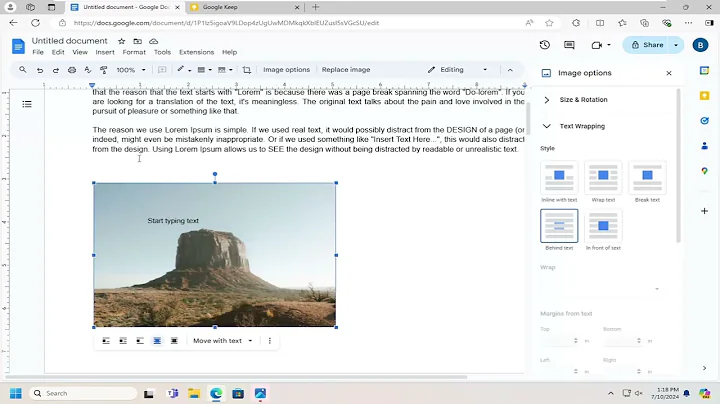The image size is (720, 404).
Task: Hide the side panel with bottom chevron
Action: 704,368
